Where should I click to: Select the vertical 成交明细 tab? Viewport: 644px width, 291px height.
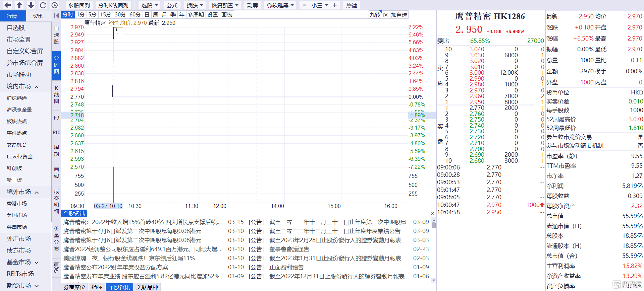(56, 202)
